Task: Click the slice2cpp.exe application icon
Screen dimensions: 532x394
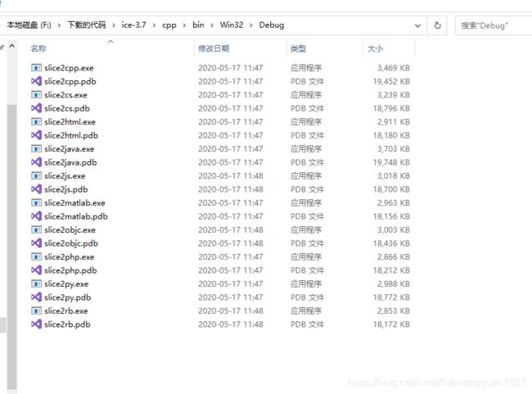Action: point(36,68)
